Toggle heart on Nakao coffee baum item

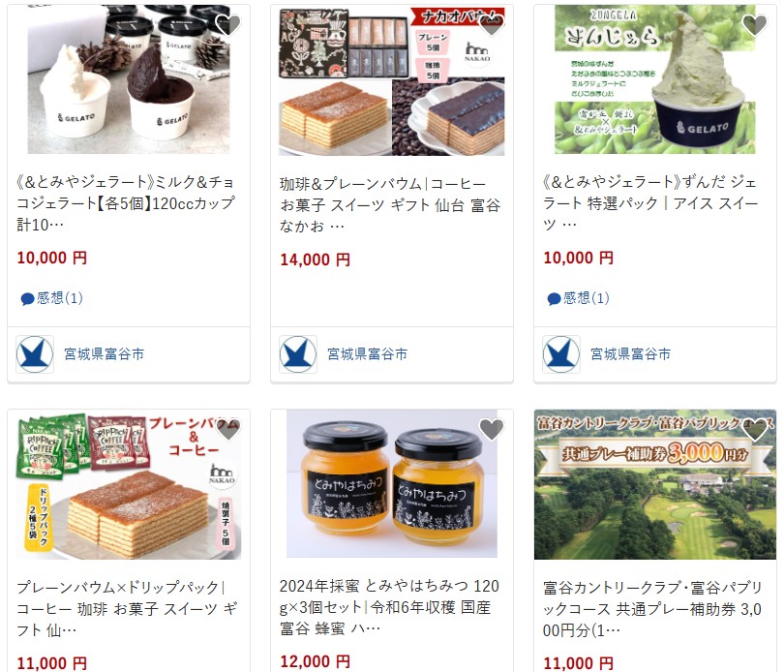(x=492, y=24)
